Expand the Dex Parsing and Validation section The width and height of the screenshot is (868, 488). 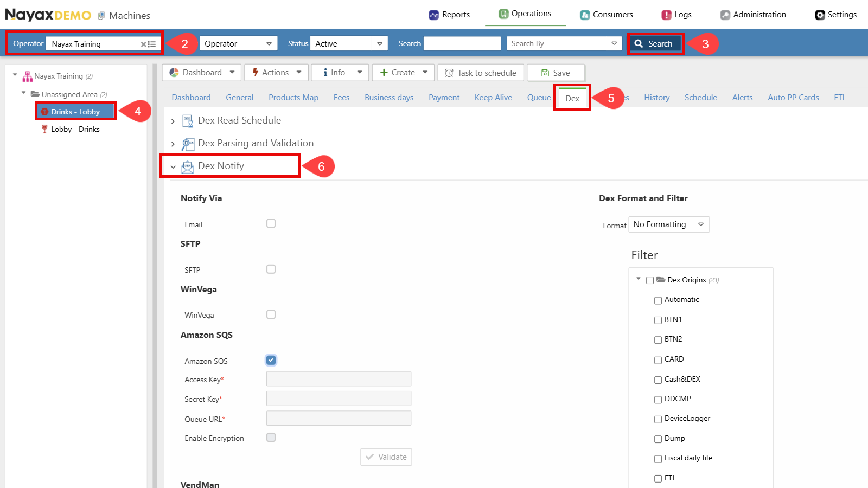[x=173, y=144]
